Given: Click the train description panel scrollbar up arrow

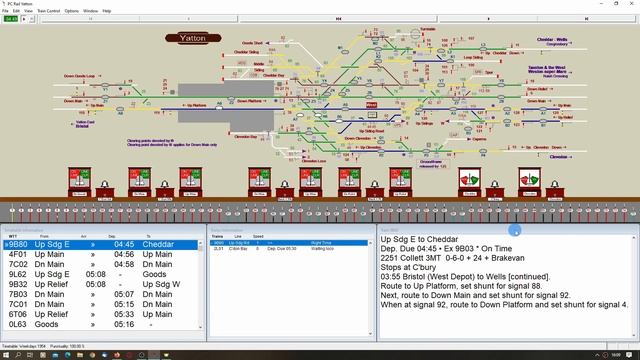Looking at the screenshot, I should pyautogui.click(x=634, y=238).
